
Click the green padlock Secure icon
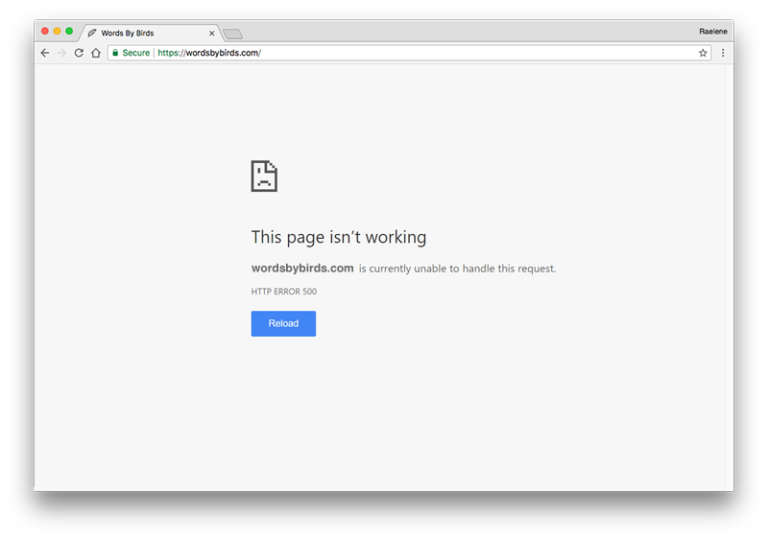point(115,53)
